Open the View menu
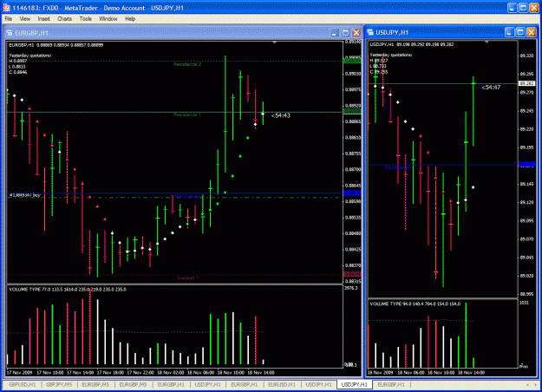542x392 pixels. pyautogui.click(x=24, y=19)
